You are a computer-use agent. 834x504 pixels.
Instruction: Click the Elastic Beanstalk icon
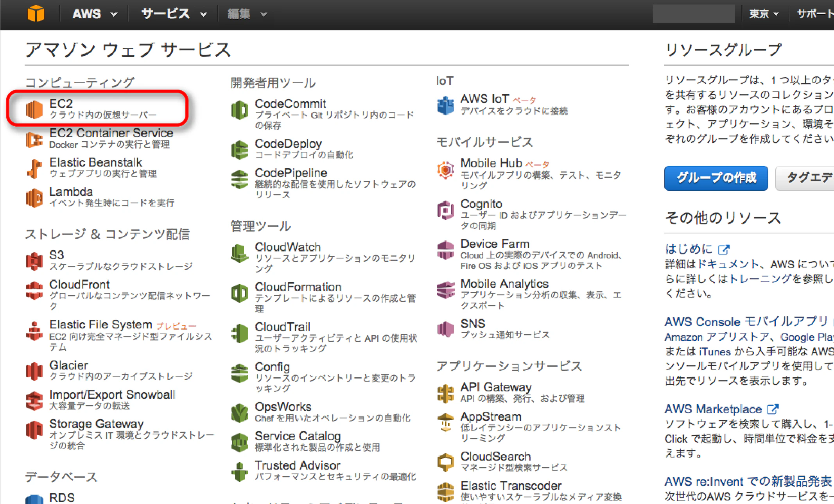(34, 169)
